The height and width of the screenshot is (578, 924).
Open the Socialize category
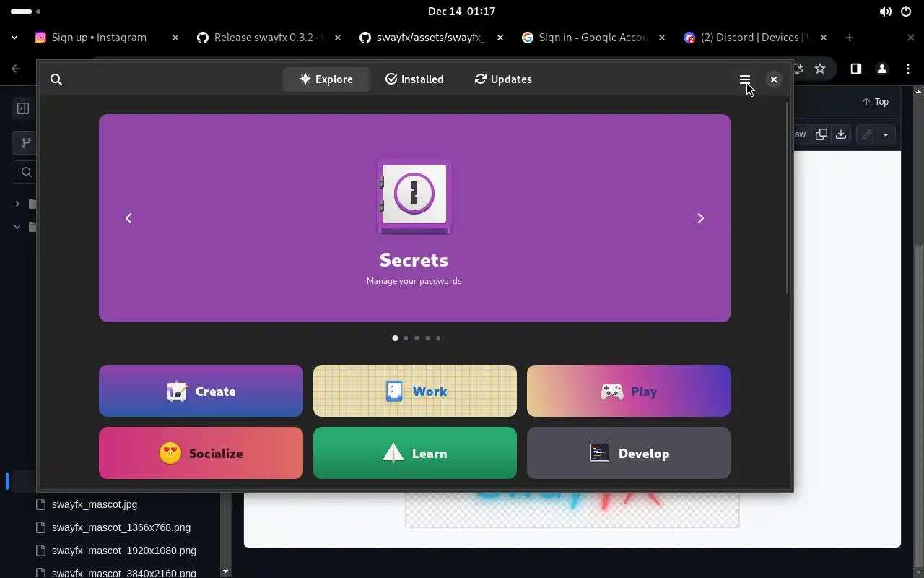[201, 453]
